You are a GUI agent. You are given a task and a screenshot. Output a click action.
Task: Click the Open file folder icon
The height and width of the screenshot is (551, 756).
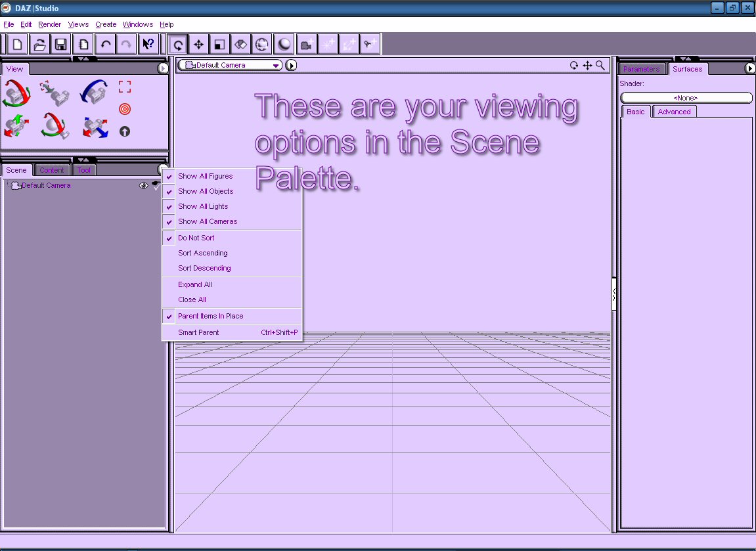[39, 45]
